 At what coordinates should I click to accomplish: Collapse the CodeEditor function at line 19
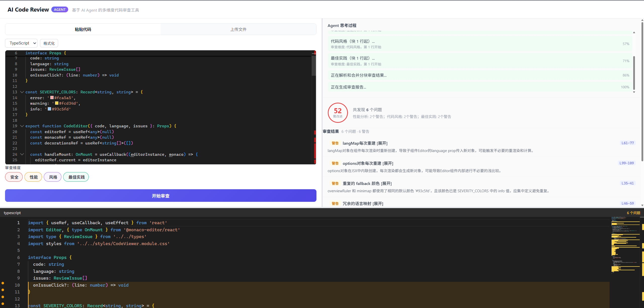tap(22, 126)
